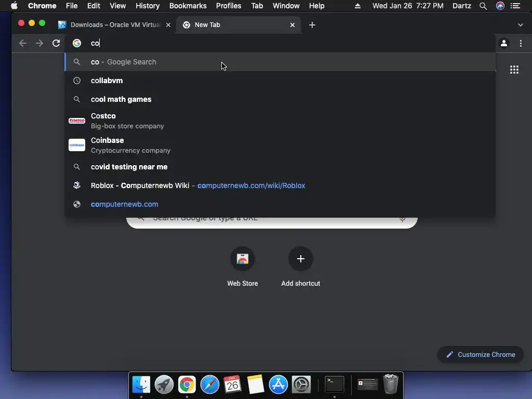
Task: Click the globe icon beside computernewb.com
Action: click(x=77, y=204)
